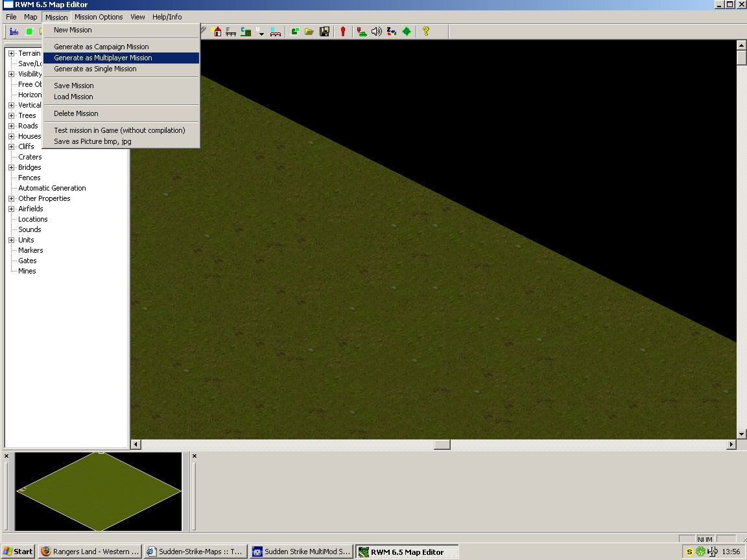Screen dimensions: 747x560
Task: Select Craters tree item
Action: pos(30,157)
